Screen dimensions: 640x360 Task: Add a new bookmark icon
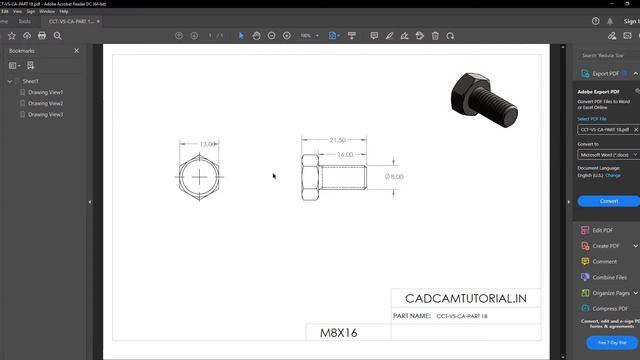[31, 65]
